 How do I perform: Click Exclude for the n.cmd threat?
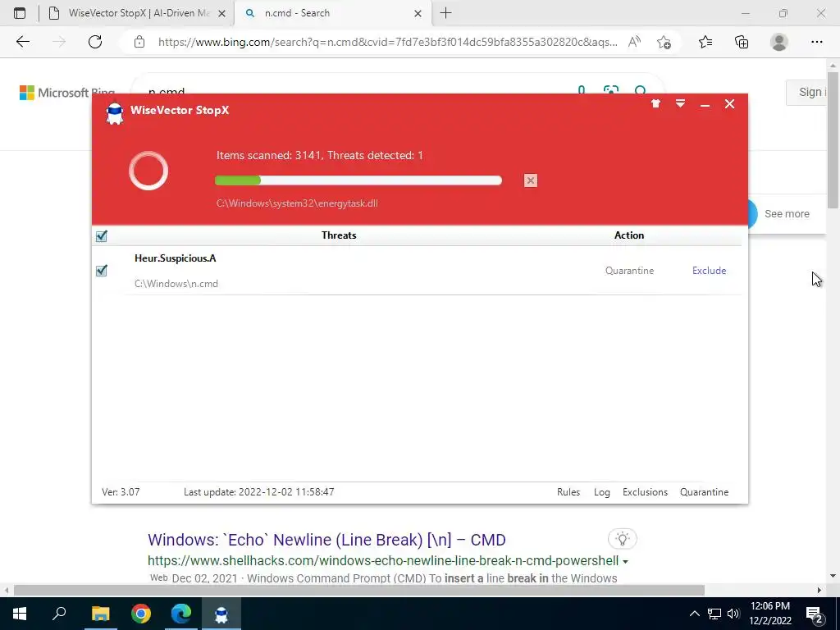pyautogui.click(x=709, y=271)
